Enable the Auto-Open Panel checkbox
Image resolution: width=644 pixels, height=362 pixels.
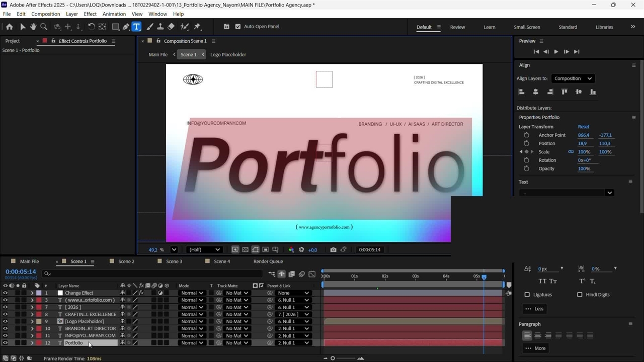click(x=238, y=27)
